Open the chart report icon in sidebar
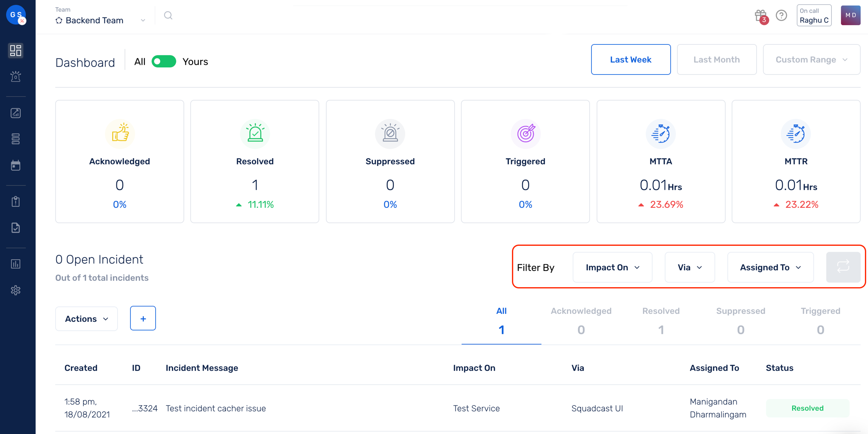The height and width of the screenshot is (434, 868). (x=15, y=113)
